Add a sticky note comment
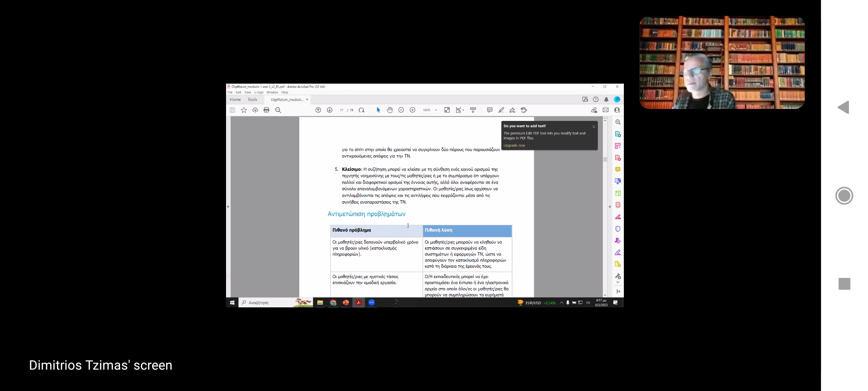Image resolution: width=868 pixels, height=391 pixels. (x=490, y=110)
